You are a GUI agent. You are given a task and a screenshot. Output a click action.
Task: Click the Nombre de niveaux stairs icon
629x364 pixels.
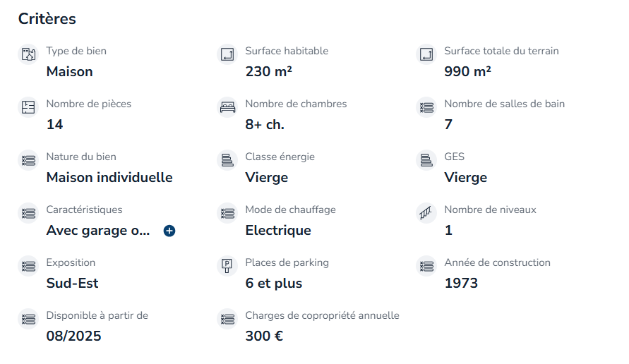tap(426, 213)
